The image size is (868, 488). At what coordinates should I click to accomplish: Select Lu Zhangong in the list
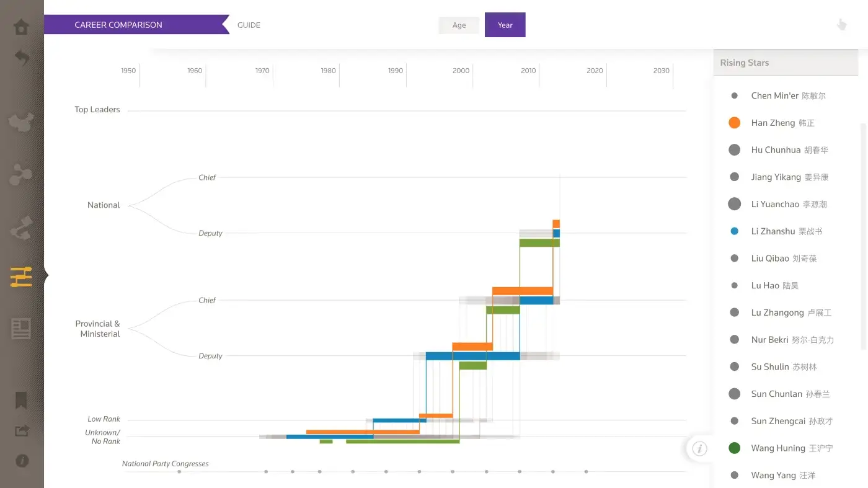coord(781,313)
